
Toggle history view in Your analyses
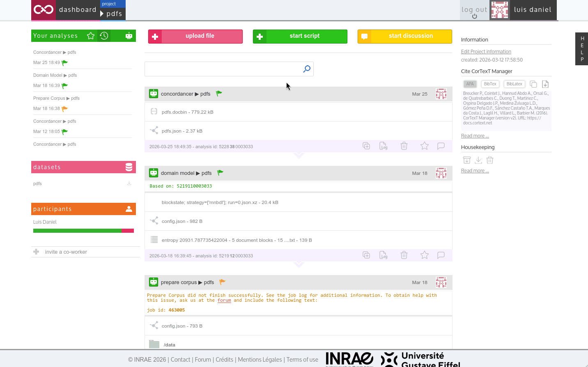coord(104,36)
